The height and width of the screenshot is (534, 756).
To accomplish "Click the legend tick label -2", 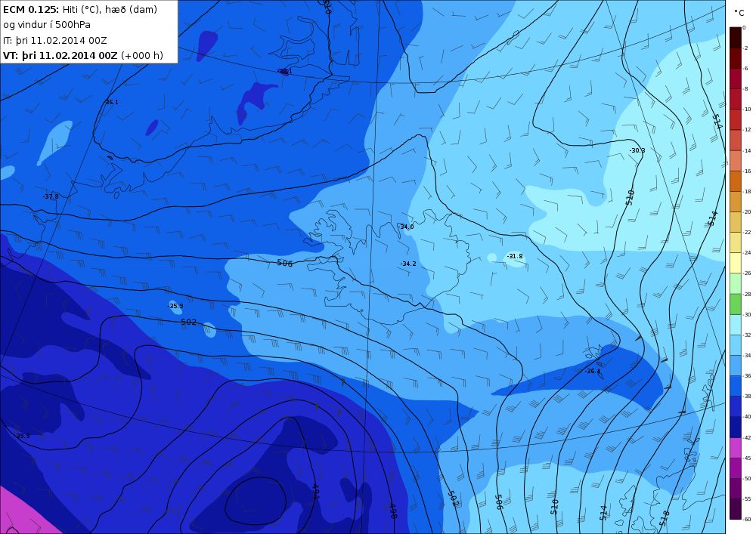I will [x=746, y=48].
